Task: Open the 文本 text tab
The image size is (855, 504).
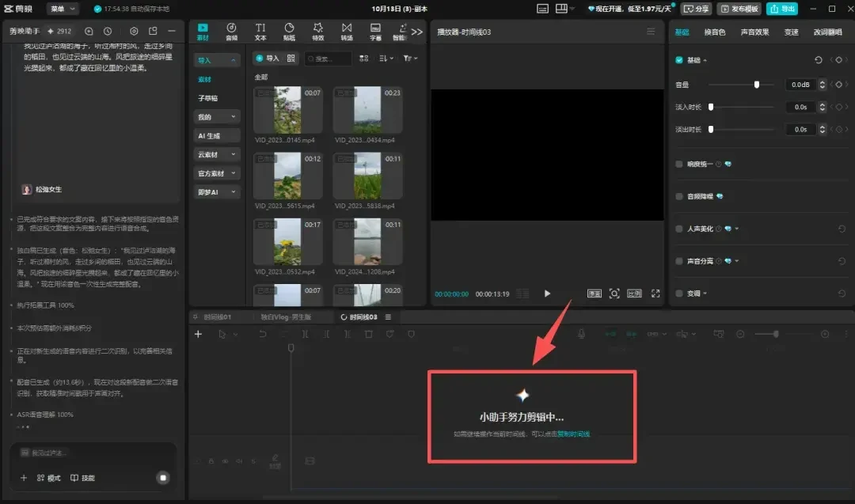Action: 260,32
